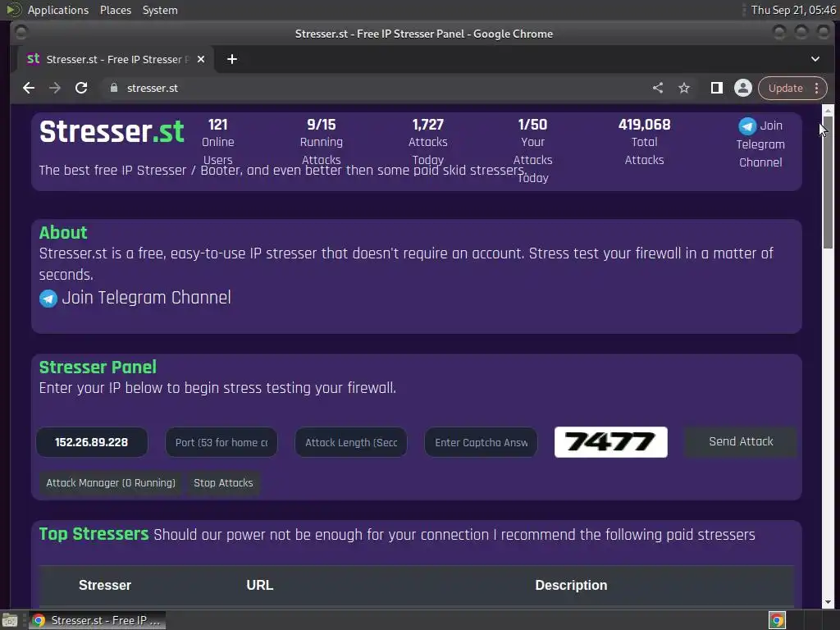Click the Stresser Panel heading
Screen dimensions: 840x630
[98, 367]
